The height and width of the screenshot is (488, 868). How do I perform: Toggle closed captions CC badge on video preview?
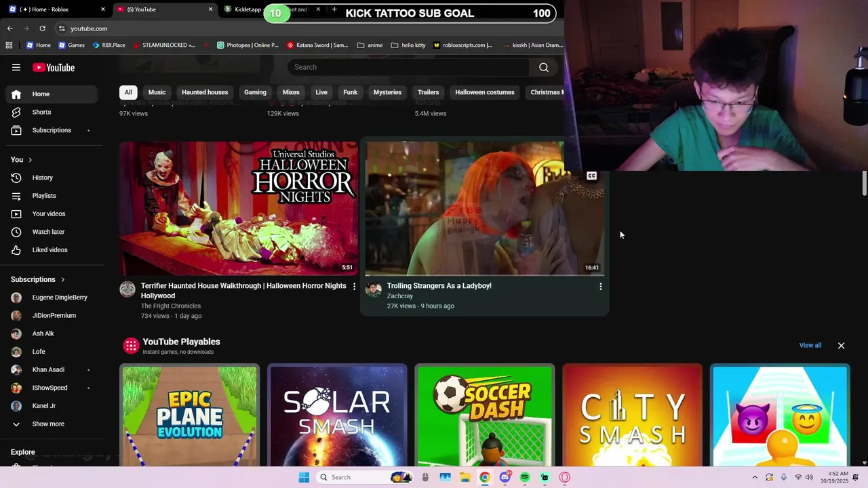[x=591, y=176]
